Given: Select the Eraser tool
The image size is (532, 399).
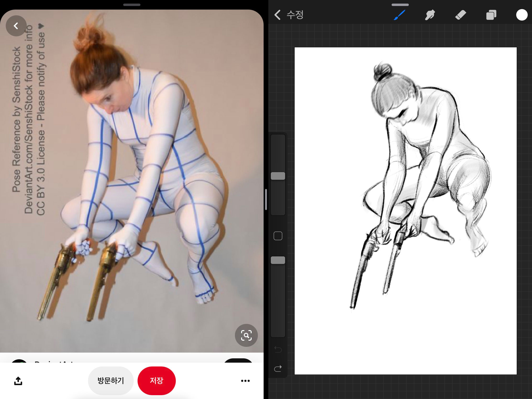Looking at the screenshot, I should click(460, 15).
